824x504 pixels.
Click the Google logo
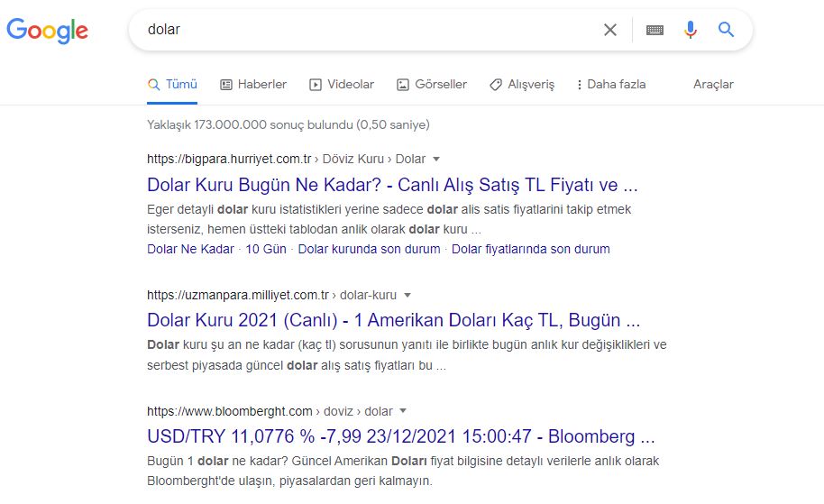tap(47, 30)
